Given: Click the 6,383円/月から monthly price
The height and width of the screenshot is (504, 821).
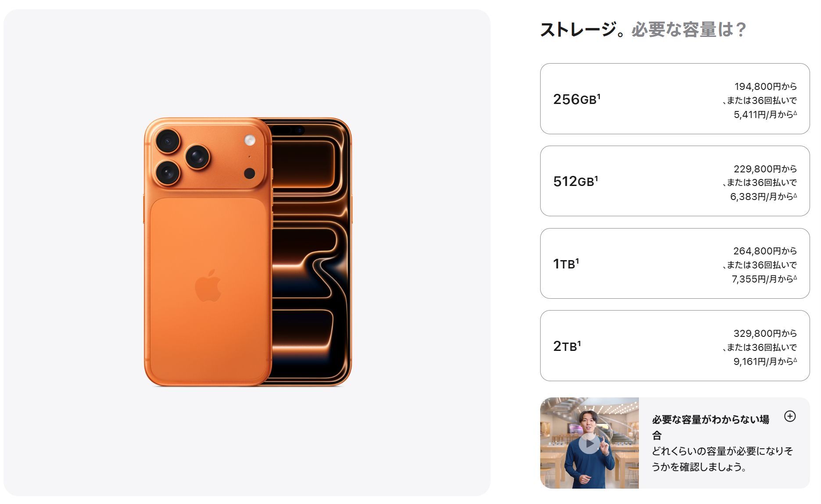Looking at the screenshot, I should click(x=761, y=197).
